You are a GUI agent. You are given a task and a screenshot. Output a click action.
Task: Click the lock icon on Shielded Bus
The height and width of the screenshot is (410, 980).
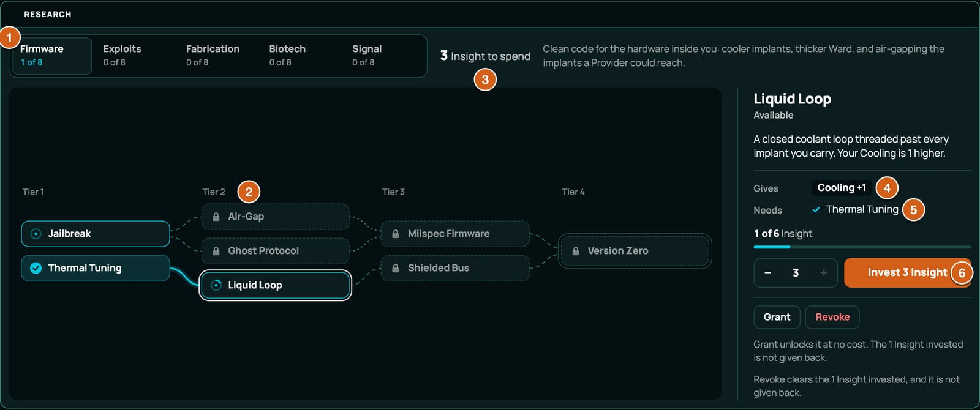[x=396, y=268]
